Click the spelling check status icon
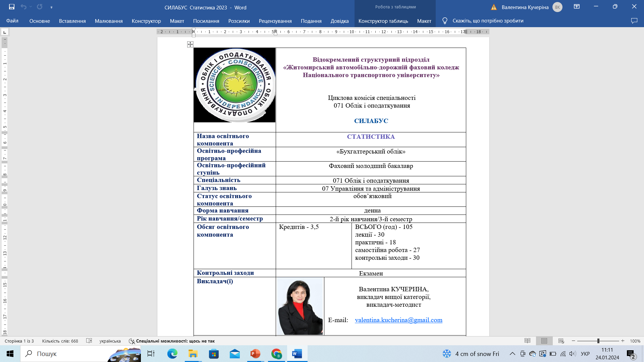Screen dimensions: 644x362 [89, 341]
